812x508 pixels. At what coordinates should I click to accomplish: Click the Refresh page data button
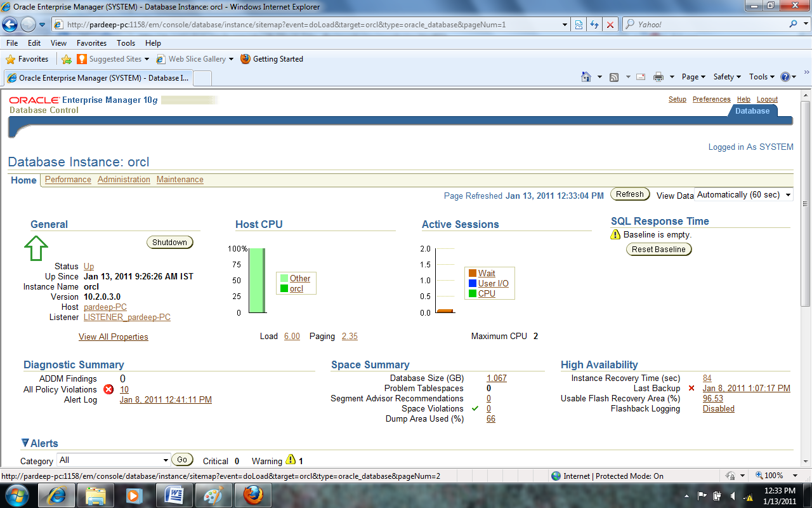(x=630, y=194)
